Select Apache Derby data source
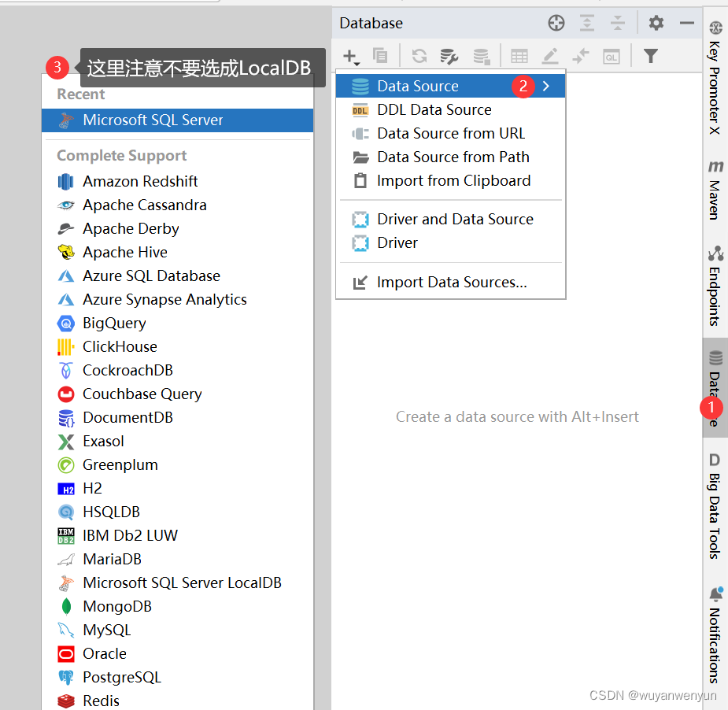Image resolution: width=728 pixels, height=710 pixels. point(177,228)
